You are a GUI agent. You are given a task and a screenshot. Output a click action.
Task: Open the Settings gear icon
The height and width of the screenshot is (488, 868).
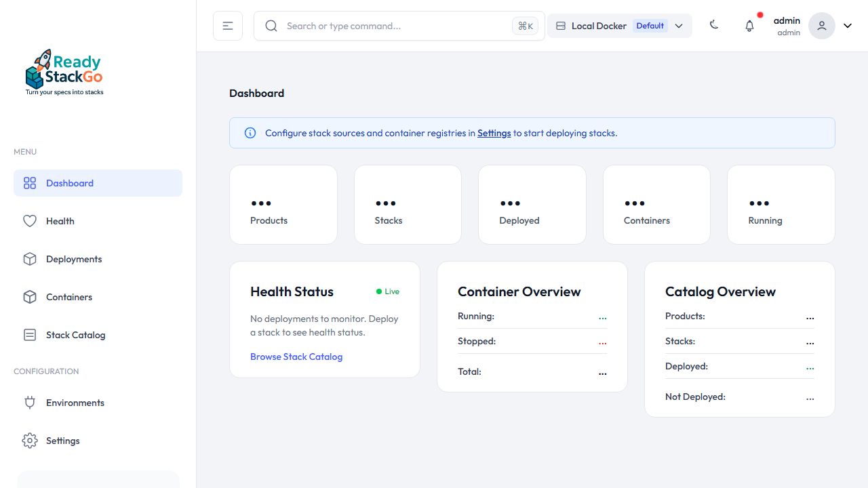[30, 441]
